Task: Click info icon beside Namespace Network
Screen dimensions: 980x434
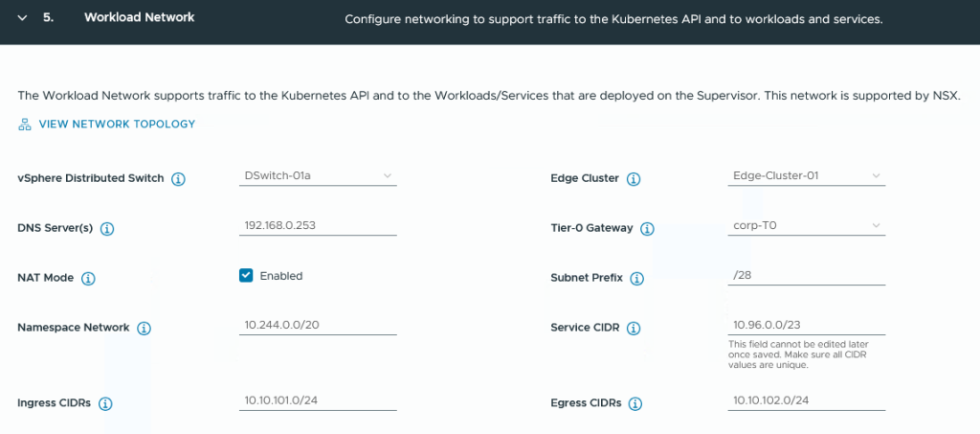Action: pyautogui.click(x=144, y=329)
